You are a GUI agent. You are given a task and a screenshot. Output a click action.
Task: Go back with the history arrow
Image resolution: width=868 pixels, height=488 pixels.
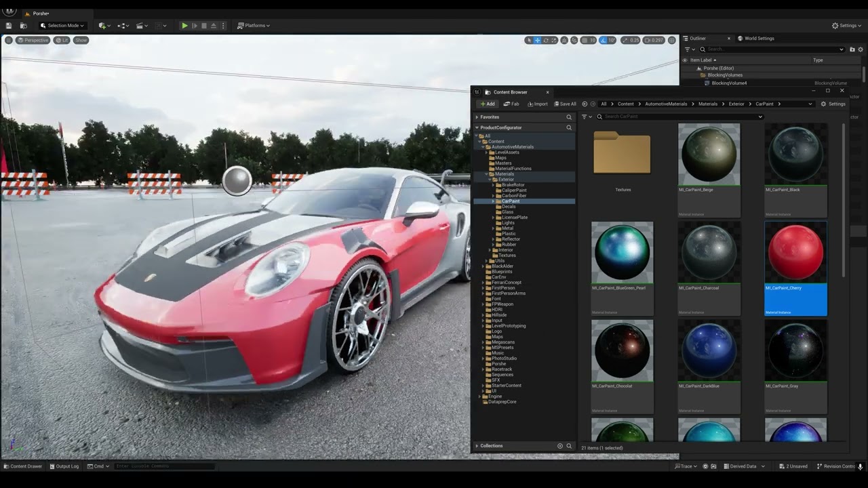point(585,104)
